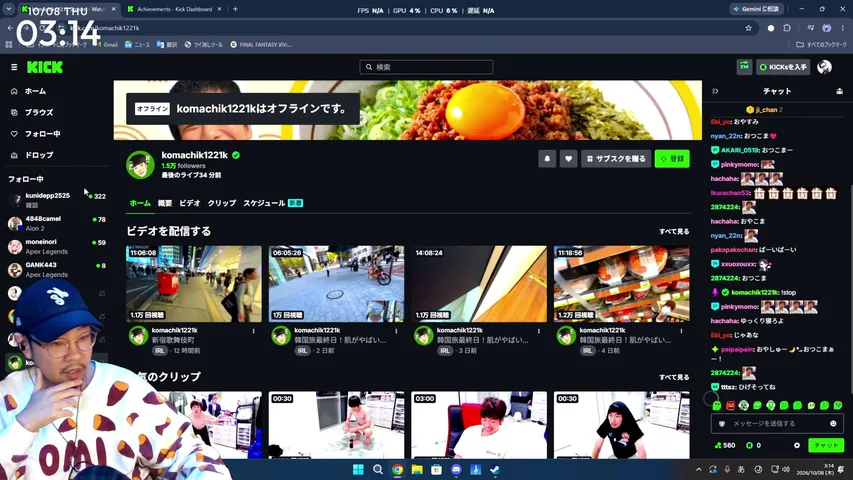Open options for the 12時間前 video
Viewport: 853px width, 480px height.
coord(254,331)
